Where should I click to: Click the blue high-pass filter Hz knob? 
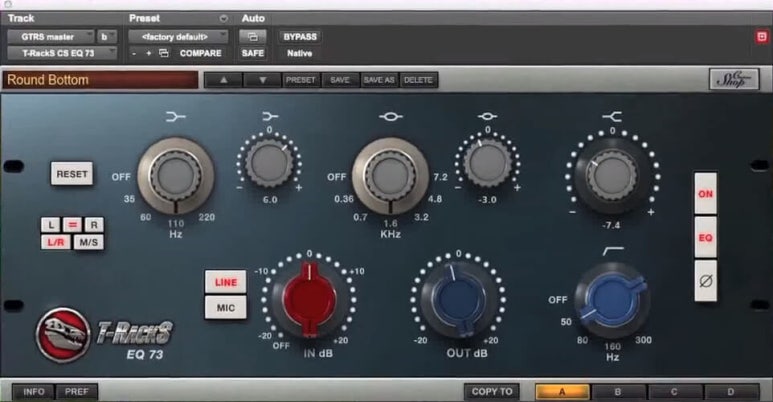click(613, 300)
